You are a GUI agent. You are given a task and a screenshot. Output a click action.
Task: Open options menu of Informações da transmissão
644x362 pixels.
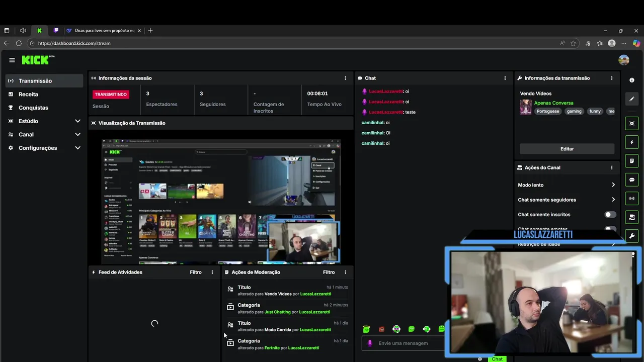pos(612,78)
